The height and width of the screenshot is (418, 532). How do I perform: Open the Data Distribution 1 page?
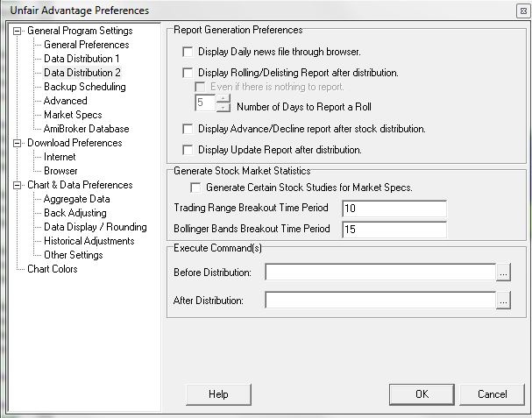point(82,59)
